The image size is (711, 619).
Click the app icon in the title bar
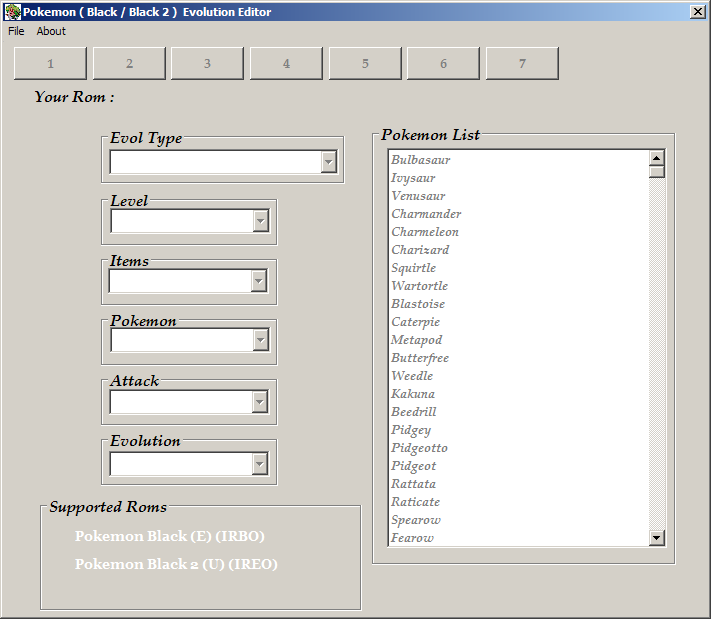pos(12,12)
